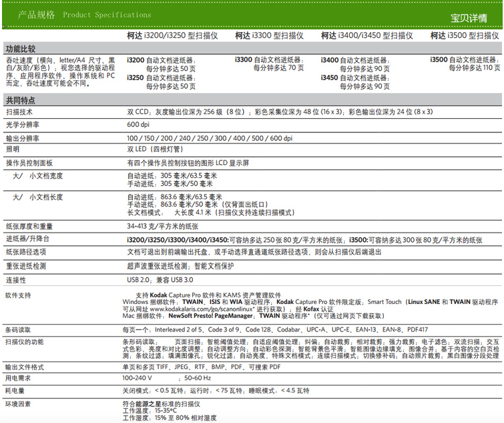
Task: Click the 50-60 Hz frequency value
Action: pyautogui.click(x=198, y=378)
